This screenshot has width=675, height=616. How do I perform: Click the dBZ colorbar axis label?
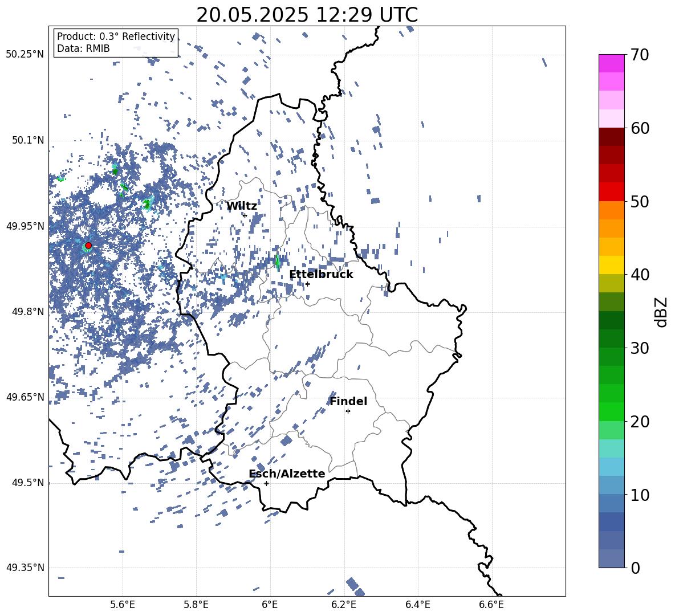coord(661,312)
